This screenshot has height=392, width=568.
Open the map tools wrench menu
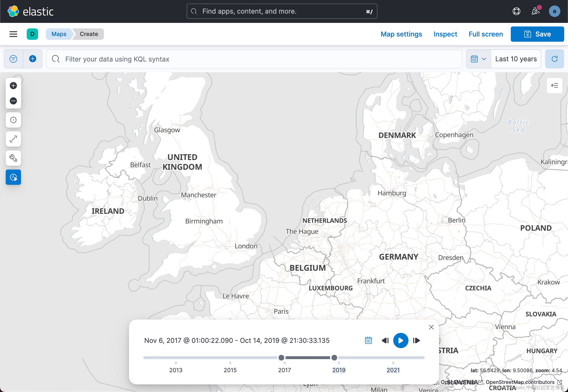13,158
